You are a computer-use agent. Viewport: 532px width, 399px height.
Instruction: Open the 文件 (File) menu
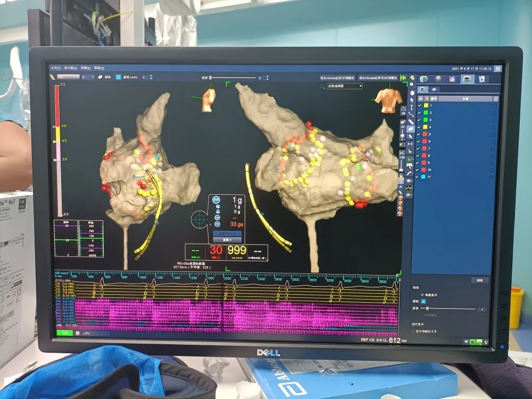tap(55, 68)
